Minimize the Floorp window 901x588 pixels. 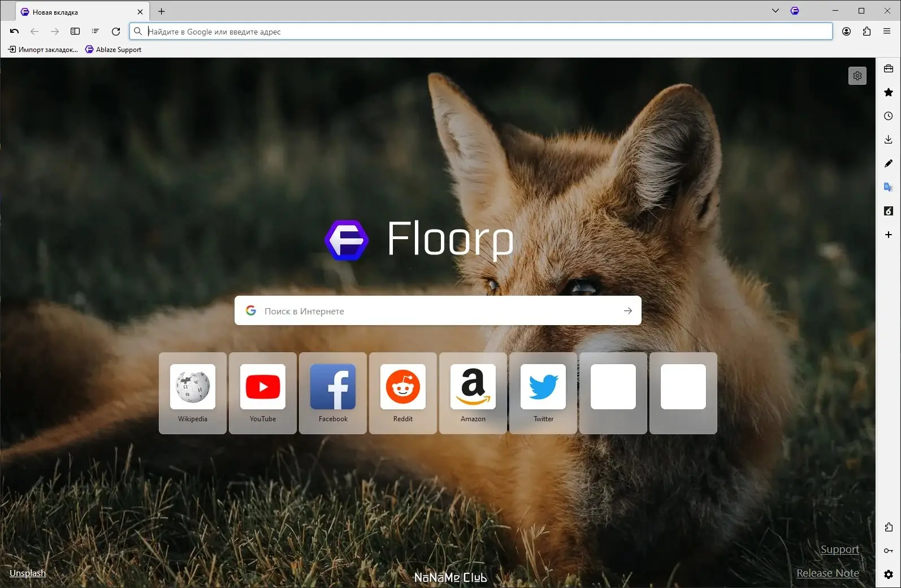pyautogui.click(x=835, y=11)
